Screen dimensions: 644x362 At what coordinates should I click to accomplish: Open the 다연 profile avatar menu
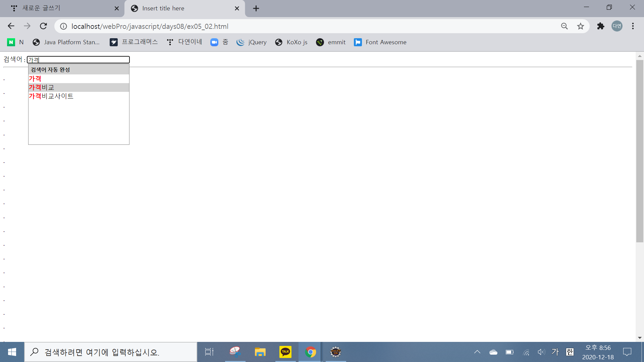point(617,26)
